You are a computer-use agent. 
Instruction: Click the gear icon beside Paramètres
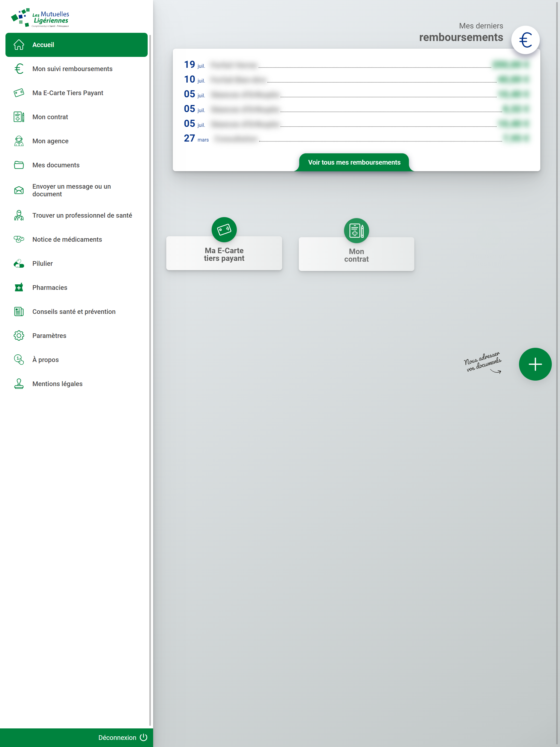(x=19, y=335)
